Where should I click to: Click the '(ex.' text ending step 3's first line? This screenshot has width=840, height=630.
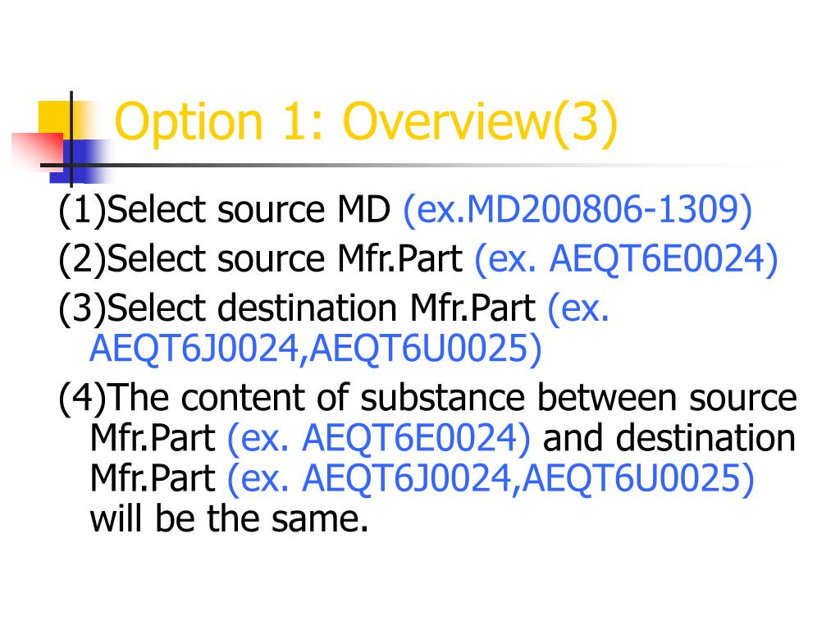(578, 308)
